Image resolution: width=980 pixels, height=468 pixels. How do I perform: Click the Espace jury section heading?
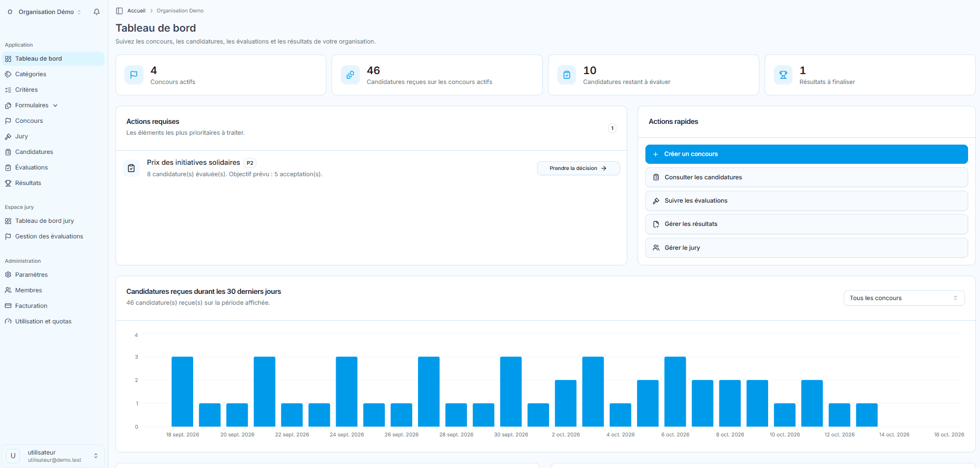(19, 207)
